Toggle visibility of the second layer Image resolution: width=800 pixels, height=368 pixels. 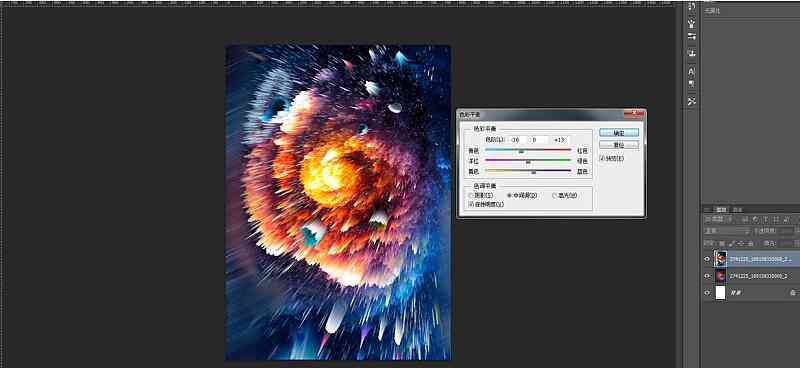coord(707,276)
